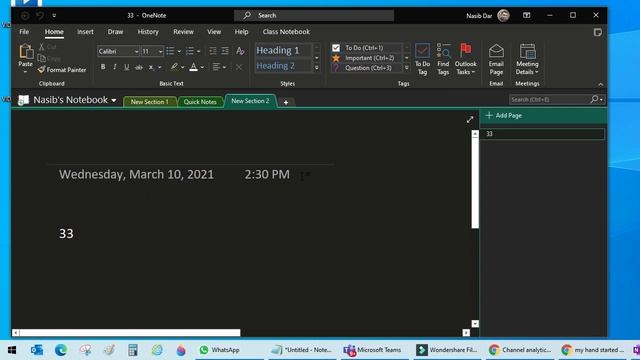
Task: Open the File menu
Action: (x=24, y=32)
